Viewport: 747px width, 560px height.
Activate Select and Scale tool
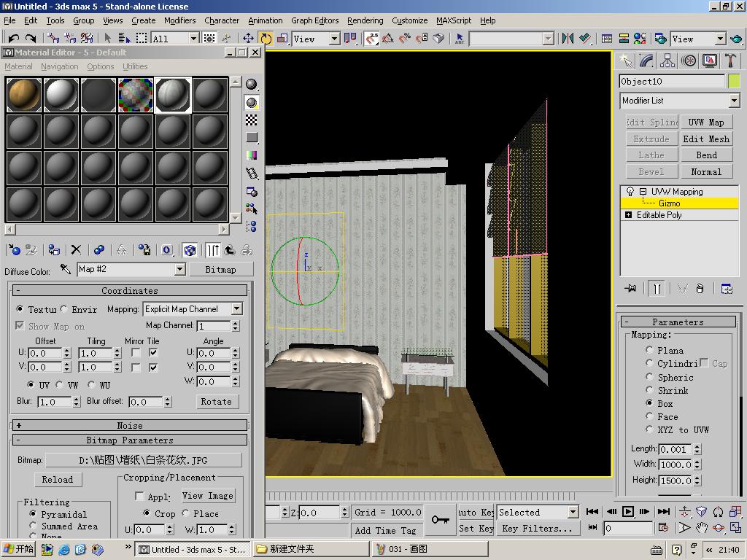click(282, 38)
